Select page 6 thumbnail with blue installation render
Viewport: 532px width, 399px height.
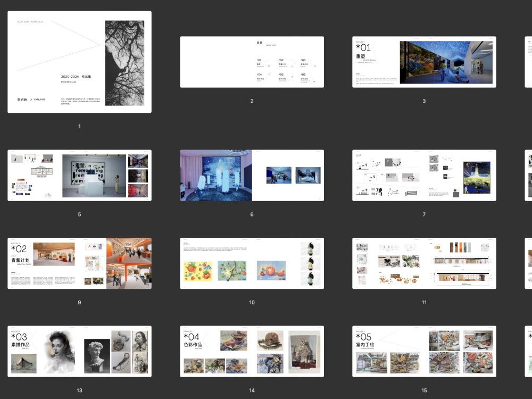tap(252, 175)
